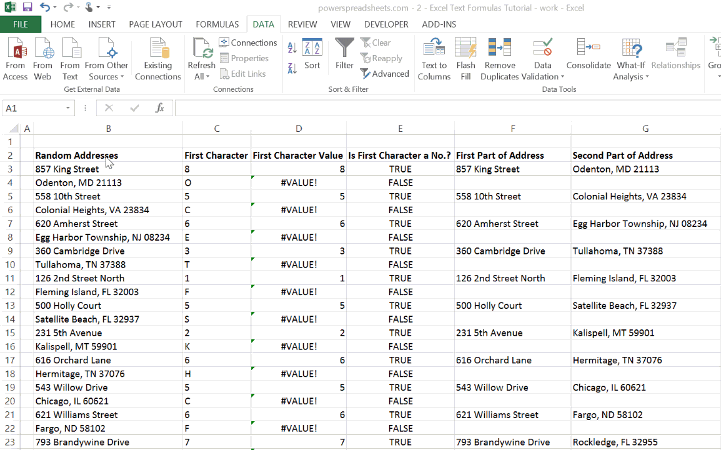Import data From Web
The width and height of the screenshot is (721, 450).
[x=43, y=60]
